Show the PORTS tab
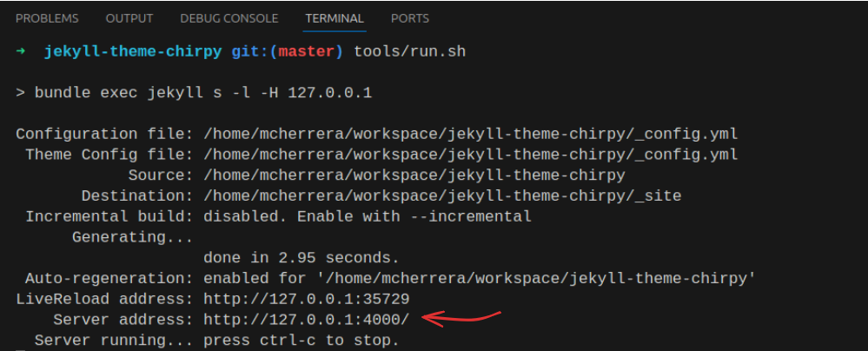 pyautogui.click(x=409, y=18)
